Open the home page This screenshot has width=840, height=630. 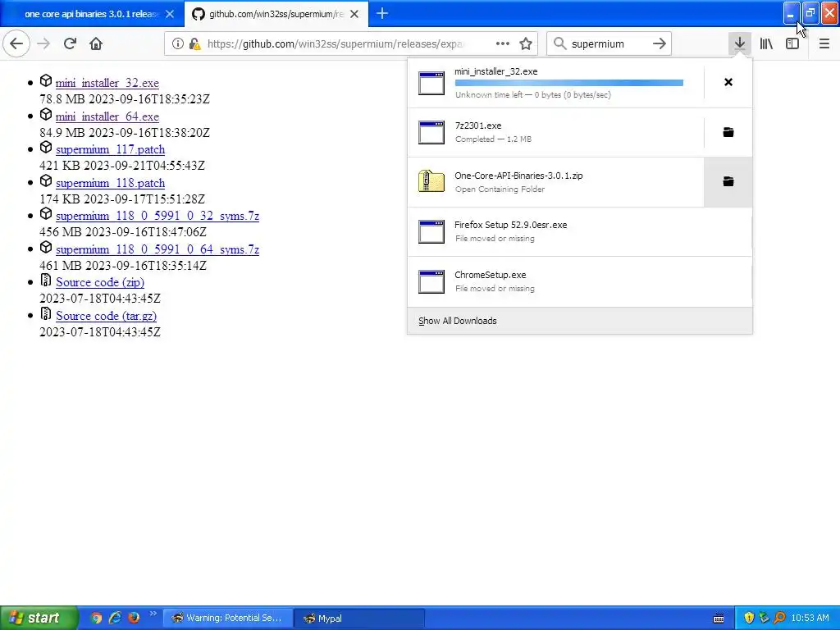click(x=96, y=43)
